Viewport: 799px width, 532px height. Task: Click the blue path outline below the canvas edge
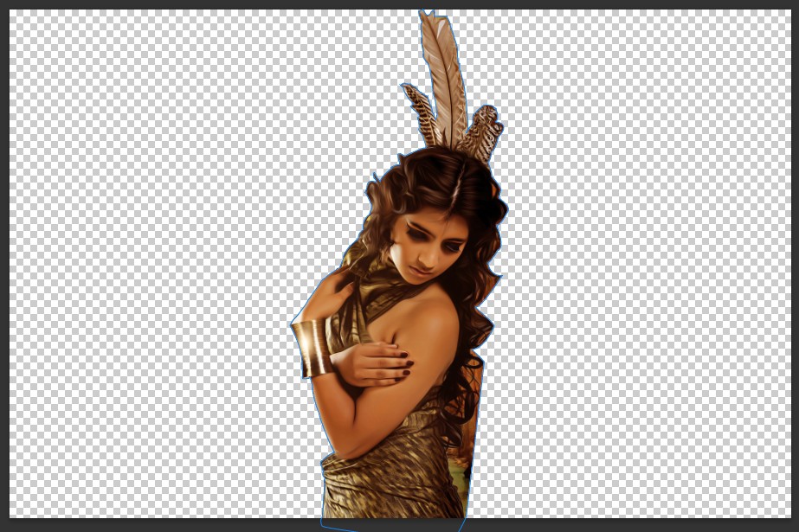(392, 525)
